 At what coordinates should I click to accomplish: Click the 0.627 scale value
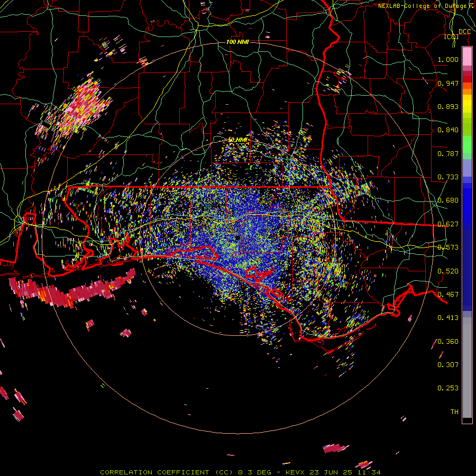(448, 224)
